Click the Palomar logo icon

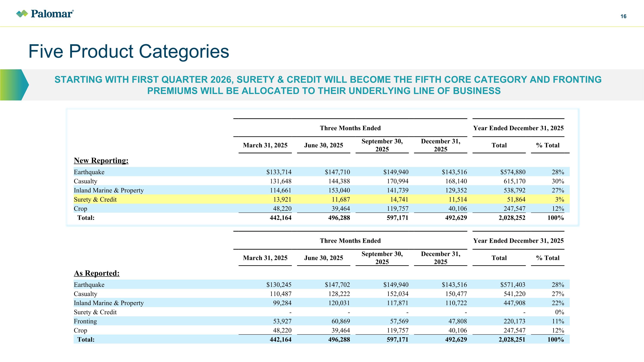coord(22,14)
